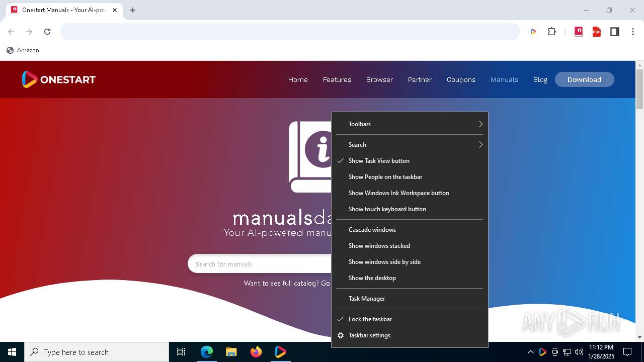This screenshot has width=644, height=362.
Task: Open the notification center icon
Action: click(627, 352)
